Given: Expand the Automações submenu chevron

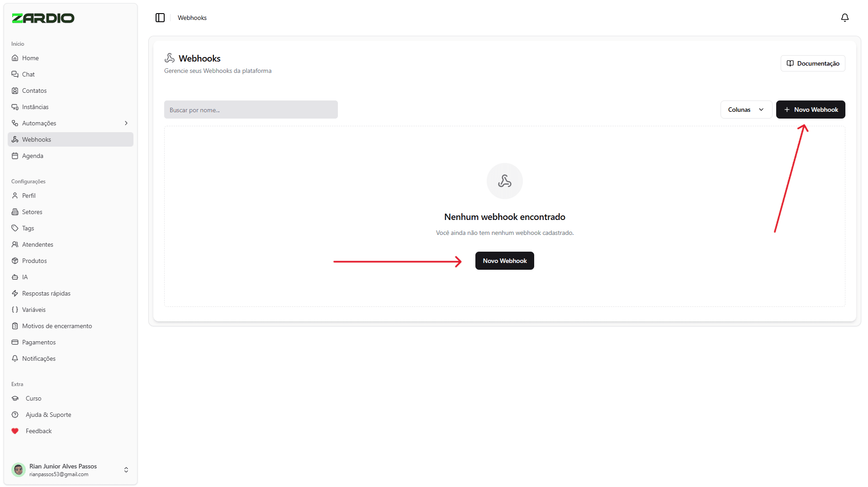Looking at the screenshot, I should 126,123.
